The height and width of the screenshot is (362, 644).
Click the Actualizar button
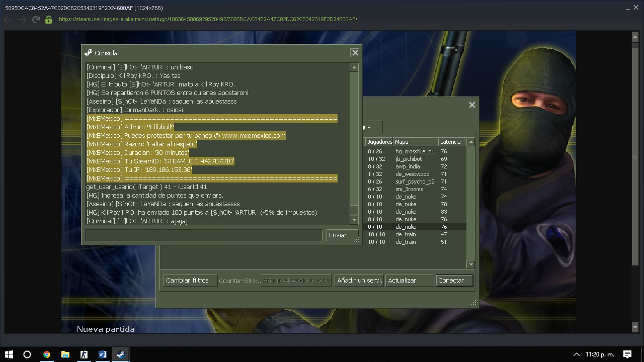coord(409,281)
